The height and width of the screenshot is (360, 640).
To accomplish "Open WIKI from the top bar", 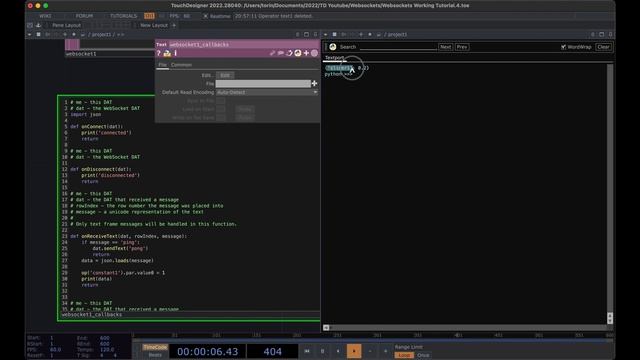I will tap(45, 16).
